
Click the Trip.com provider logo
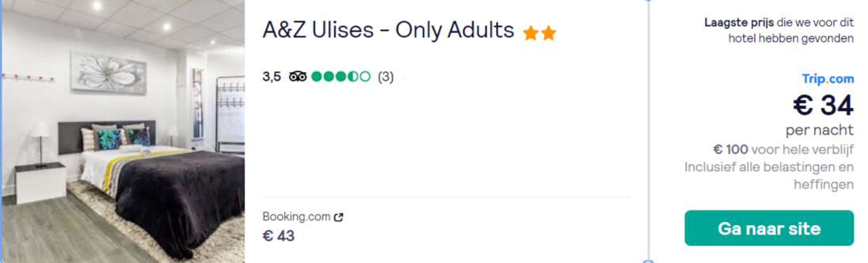point(828,79)
